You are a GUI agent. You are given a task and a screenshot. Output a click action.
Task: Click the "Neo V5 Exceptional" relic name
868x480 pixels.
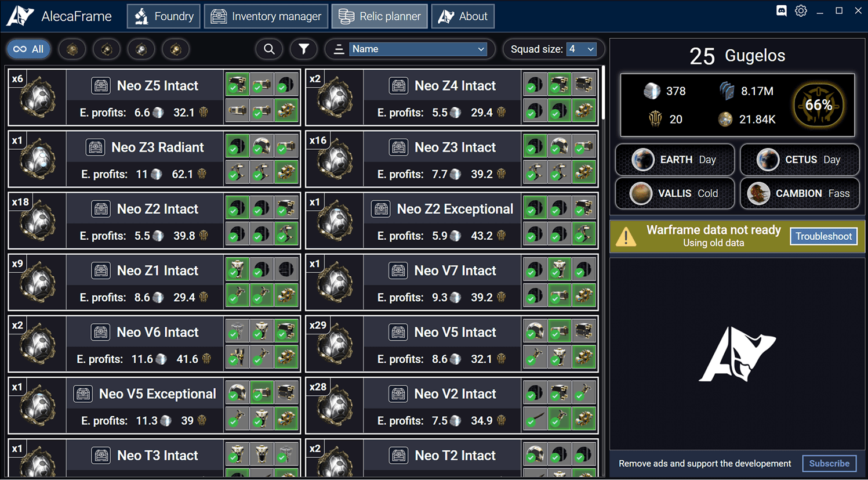tap(158, 394)
